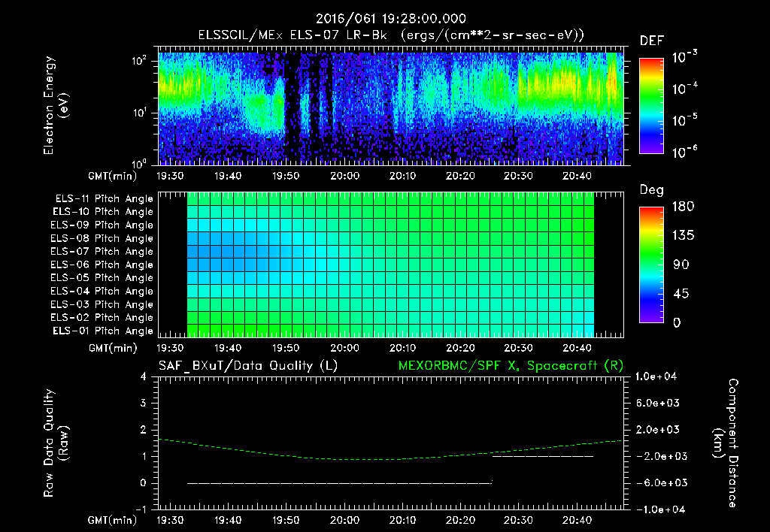This screenshot has width=770, height=532.
Task: Click the 135 tick on Deg legend
Action: [683, 236]
